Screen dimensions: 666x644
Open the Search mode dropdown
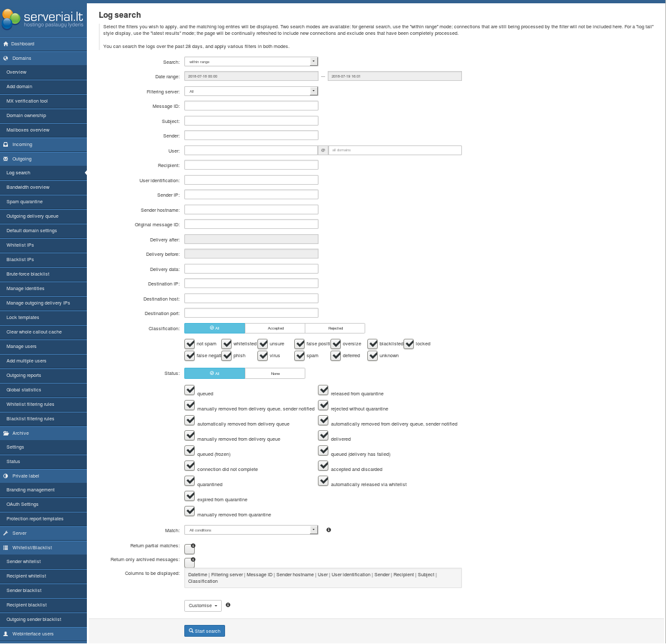(x=251, y=61)
